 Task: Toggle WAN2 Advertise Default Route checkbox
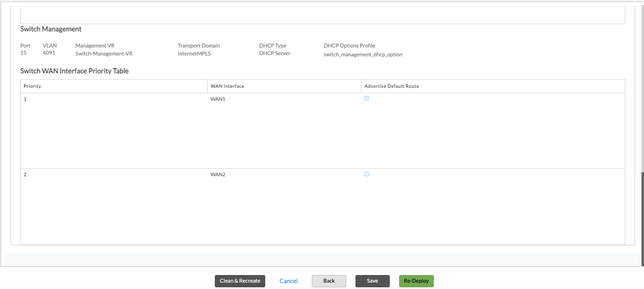point(367,174)
